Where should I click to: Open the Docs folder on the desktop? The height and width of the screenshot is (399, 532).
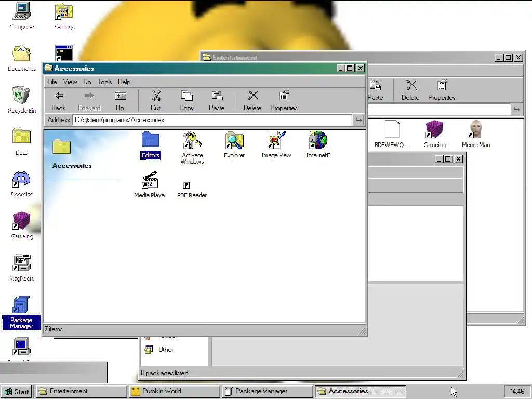[x=21, y=142]
